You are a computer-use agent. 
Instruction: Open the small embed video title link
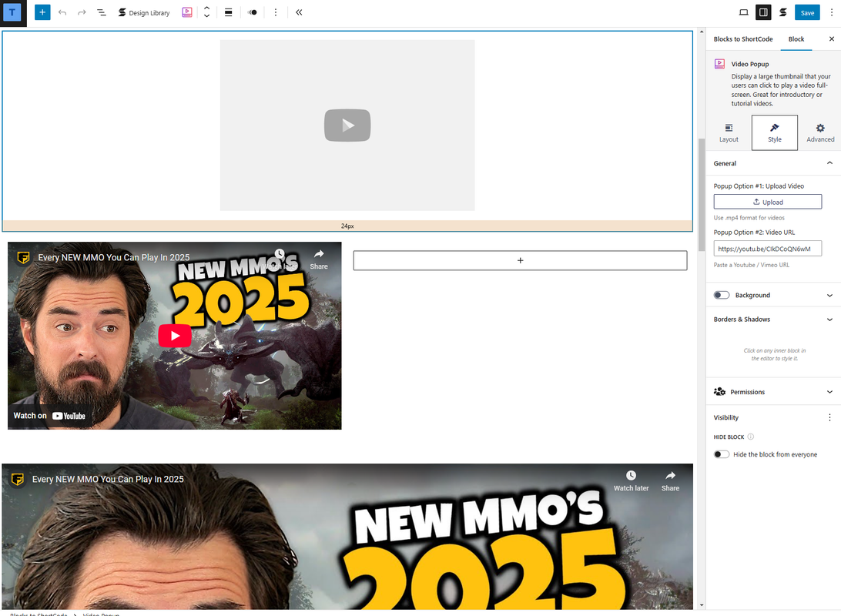114,257
